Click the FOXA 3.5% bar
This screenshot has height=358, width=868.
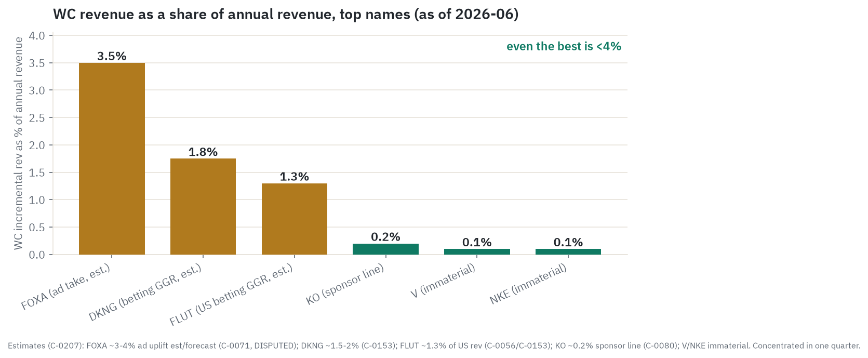click(112, 158)
